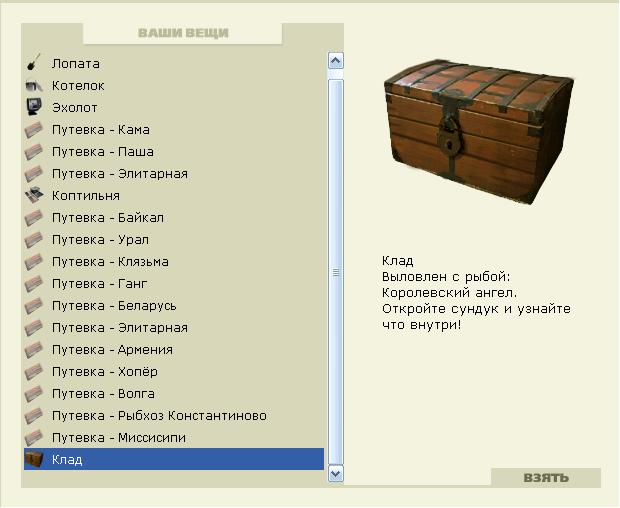Click the ticket icon for Путевка - Ганг
620x508 pixels.
click(x=34, y=284)
